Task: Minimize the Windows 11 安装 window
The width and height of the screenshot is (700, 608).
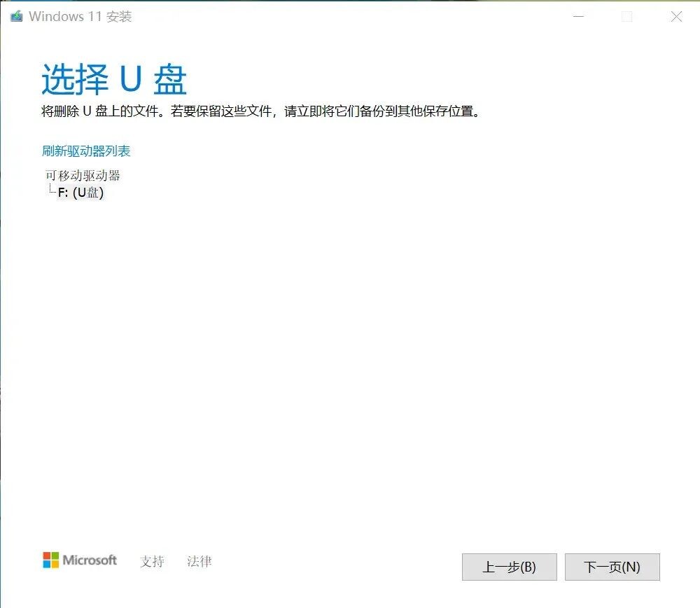Action: pyautogui.click(x=578, y=15)
